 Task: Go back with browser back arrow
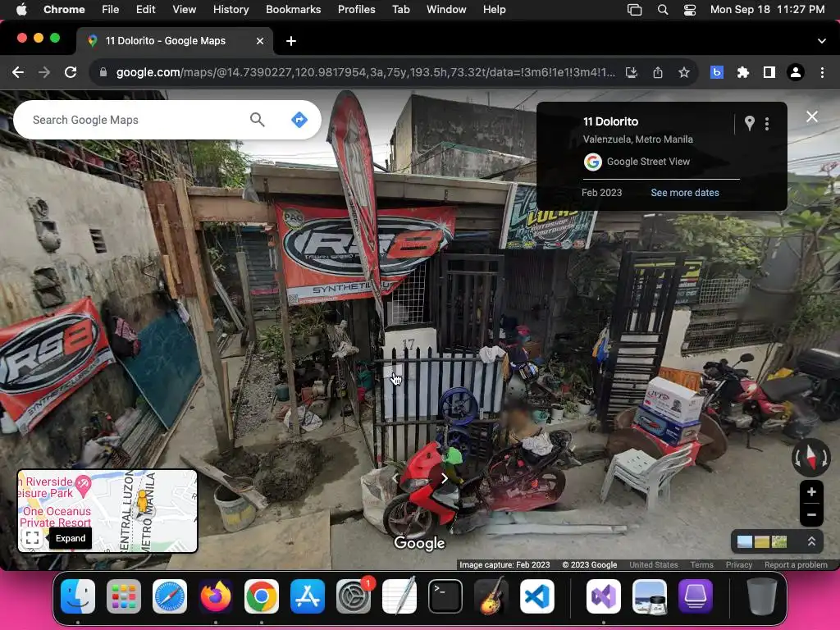coord(18,72)
